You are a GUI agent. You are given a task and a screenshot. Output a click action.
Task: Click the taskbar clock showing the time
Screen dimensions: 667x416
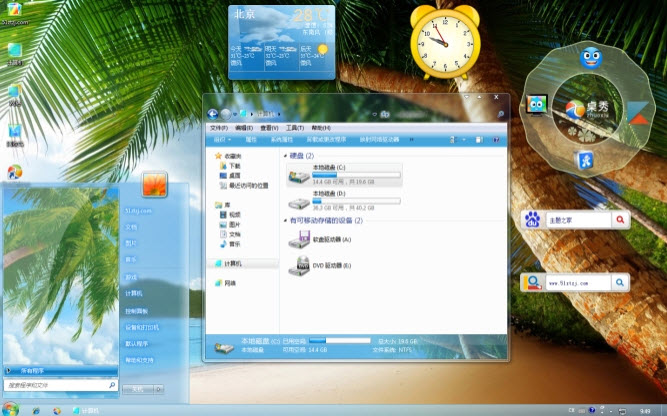click(x=646, y=411)
